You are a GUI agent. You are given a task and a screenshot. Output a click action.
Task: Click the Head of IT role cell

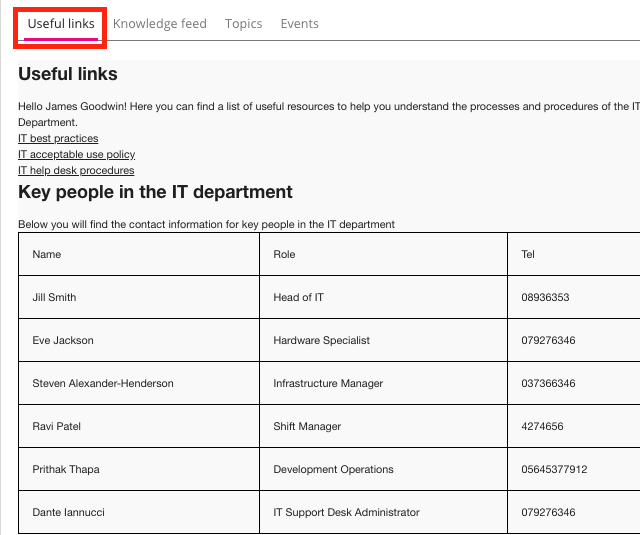click(298, 297)
